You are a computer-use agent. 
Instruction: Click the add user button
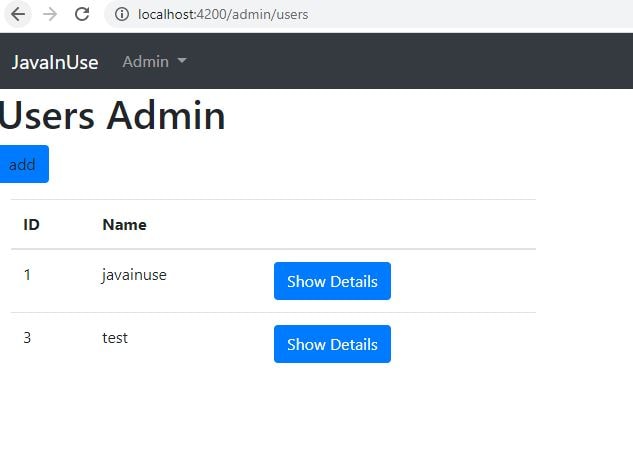pyautogui.click(x=24, y=164)
